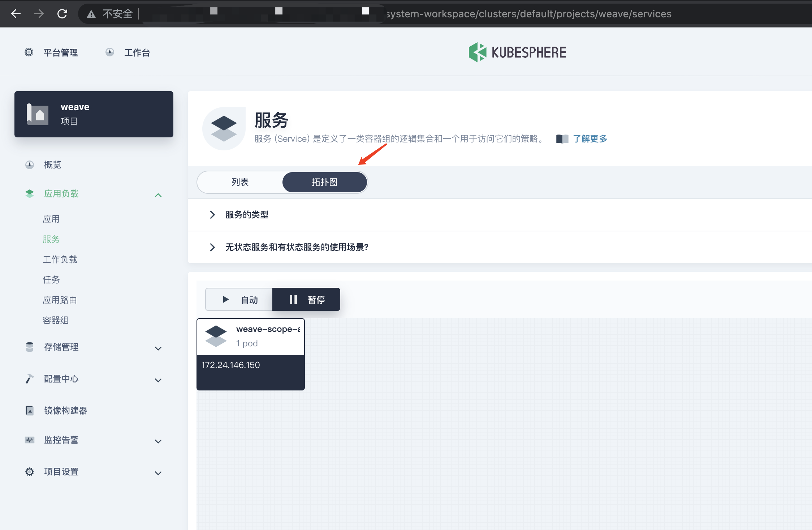Open the 了解更多 learn more link
The height and width of the screenshot is (530, 812).
[x=589, y=139]
